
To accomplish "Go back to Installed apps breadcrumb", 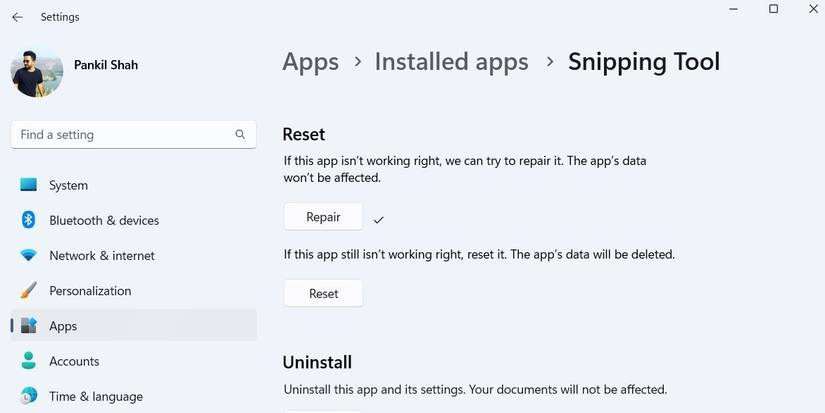I will click(451, 62).
